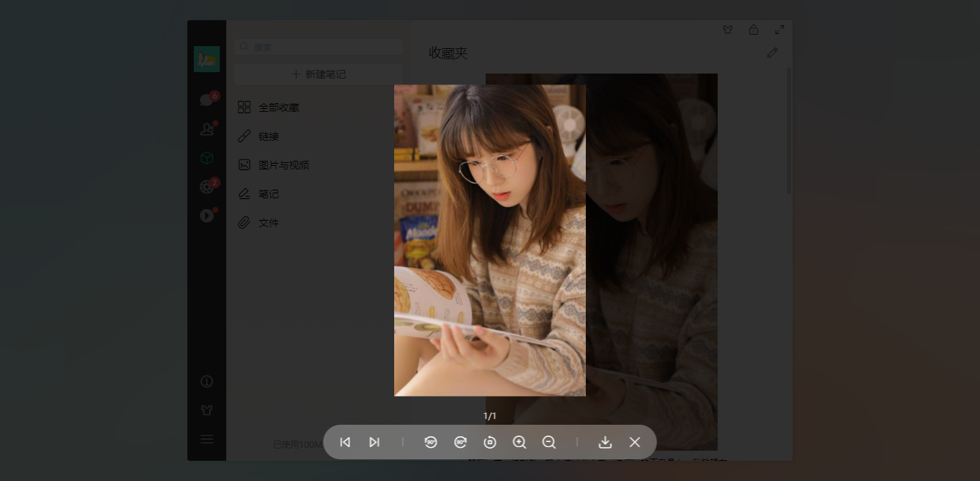Open Contacts in the sidebar
This screenshot has width=980, height=481.
207,128
